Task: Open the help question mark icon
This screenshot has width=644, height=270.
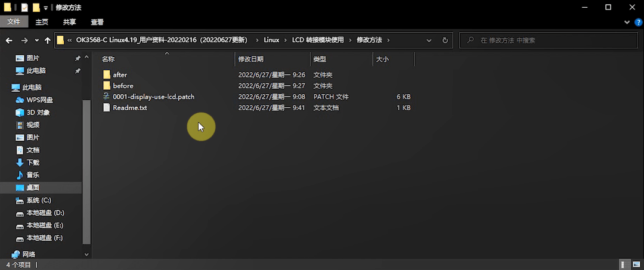Action: (x=638, y=22)
